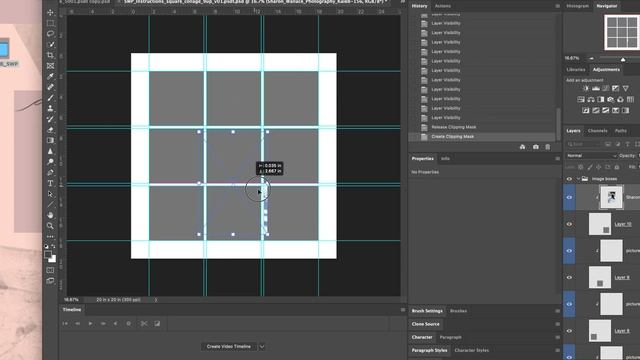The width and height of the screenshot is (640, 360).
Task: Select the Blur tool
Action: pyautogui.click(x=50, y=151)
